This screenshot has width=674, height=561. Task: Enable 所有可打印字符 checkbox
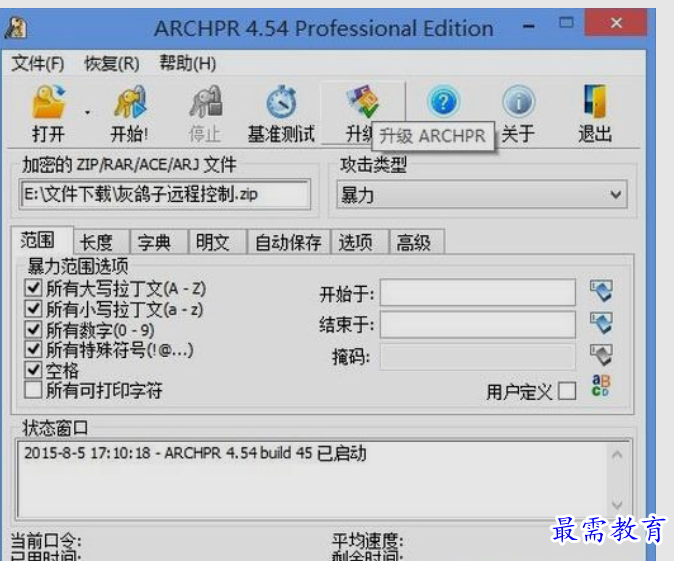pyautogui.click(x=34, y=390)
